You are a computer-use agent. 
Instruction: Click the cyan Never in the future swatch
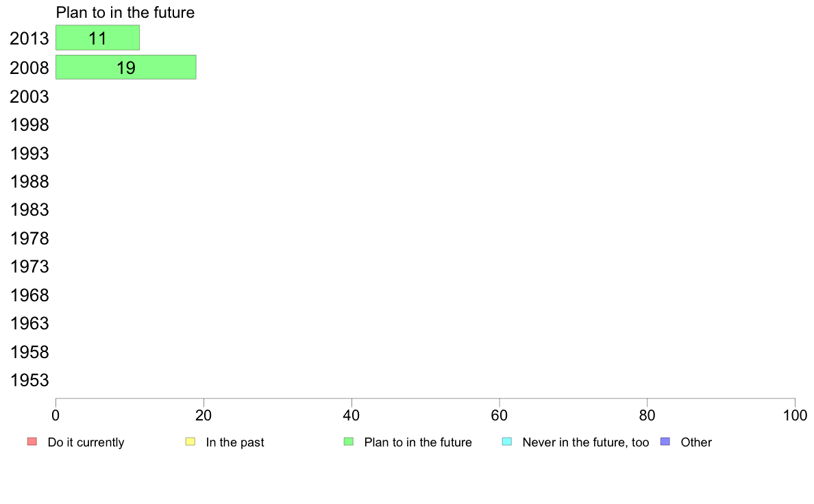pyautogui.click(x=507, y=442)
